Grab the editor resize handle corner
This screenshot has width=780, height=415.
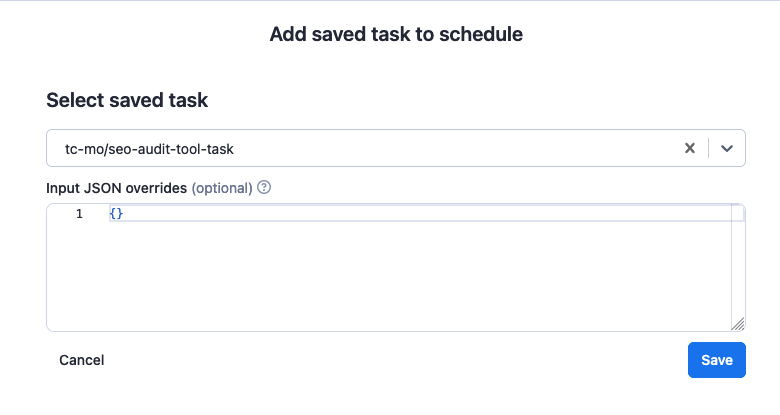click(x=738, y=323)
